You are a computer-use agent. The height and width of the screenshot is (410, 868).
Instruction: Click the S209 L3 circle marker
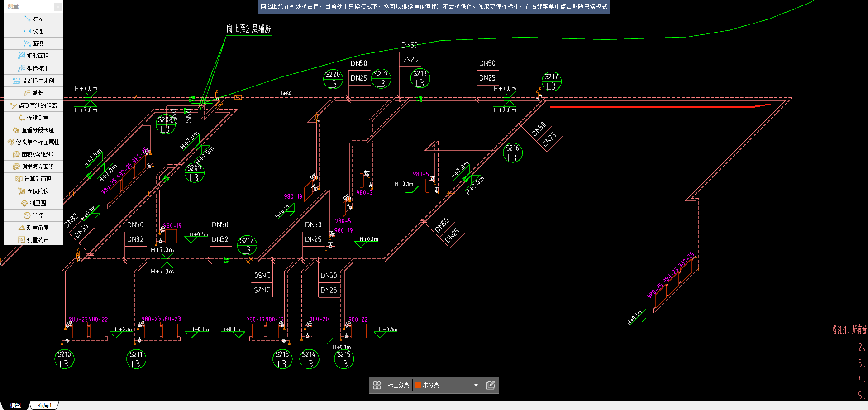[x=194, y=173]
